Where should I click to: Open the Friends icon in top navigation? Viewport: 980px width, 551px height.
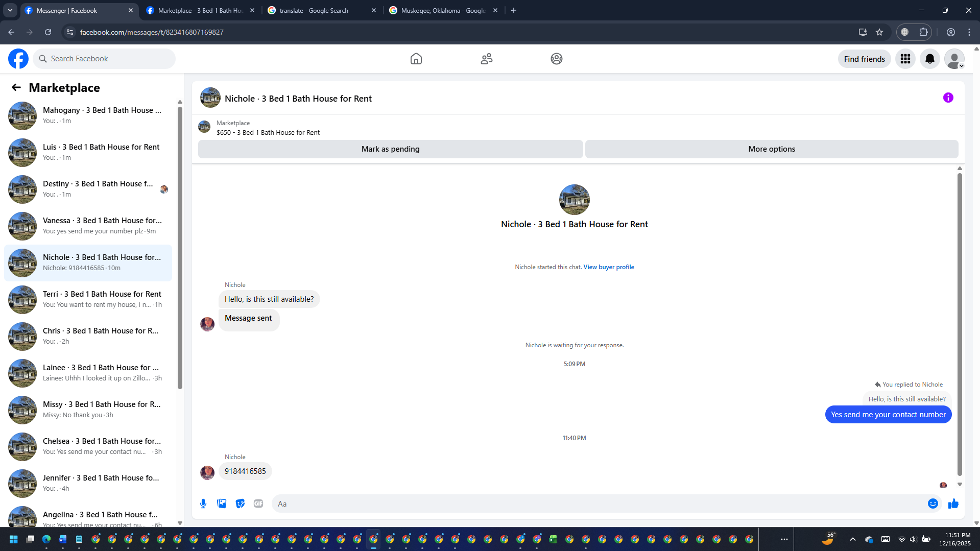[487, 59]
